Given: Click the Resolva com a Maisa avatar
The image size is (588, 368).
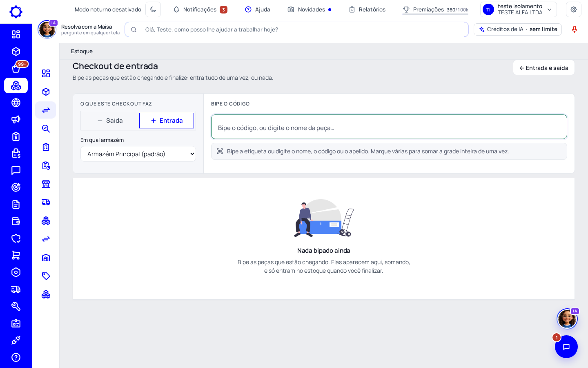Looking at the screenshot, I should click(x=47, y=29).
